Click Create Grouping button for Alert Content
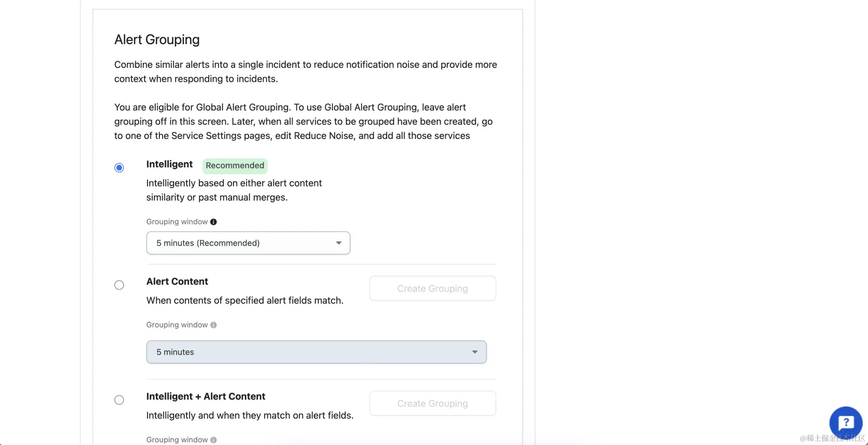The image size is (868, 445). pos(433,288)
